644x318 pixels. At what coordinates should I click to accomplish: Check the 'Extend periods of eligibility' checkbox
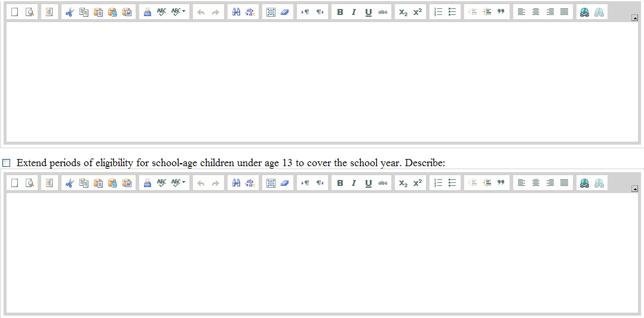pos(7,163)
